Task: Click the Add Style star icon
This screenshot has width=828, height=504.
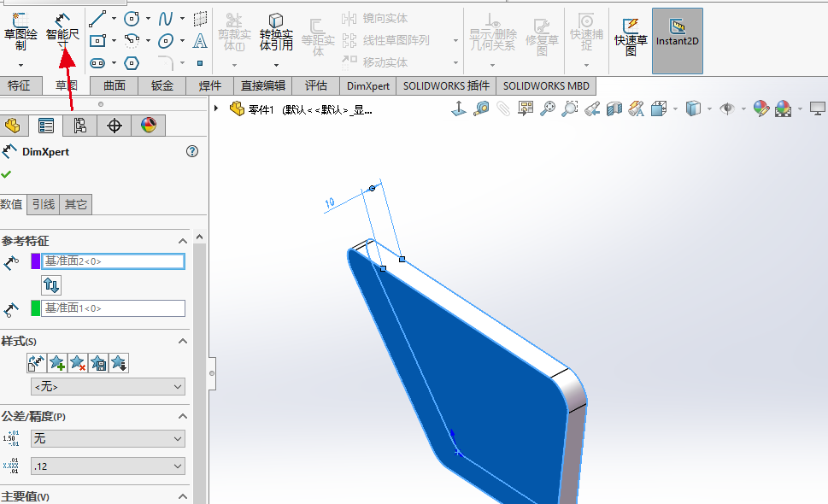Action: pos(56,363)
